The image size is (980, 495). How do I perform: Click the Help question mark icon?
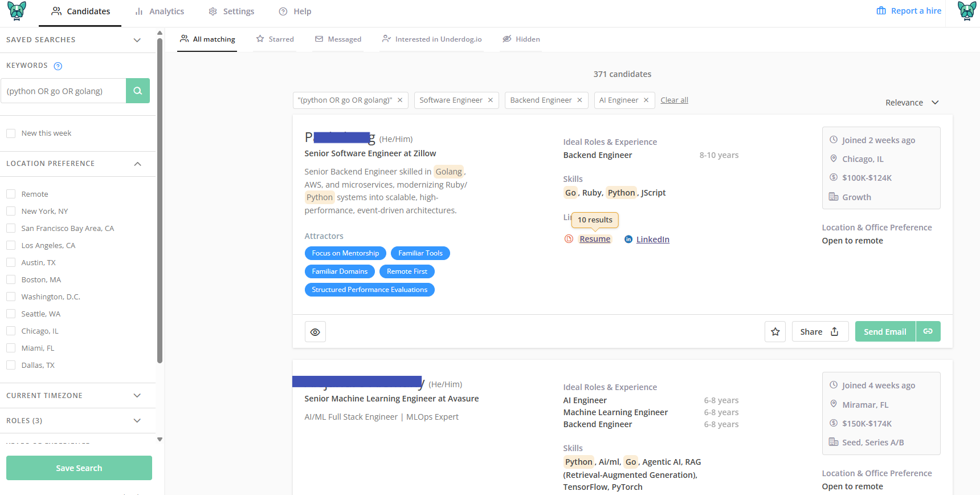[x=283, y=11]
